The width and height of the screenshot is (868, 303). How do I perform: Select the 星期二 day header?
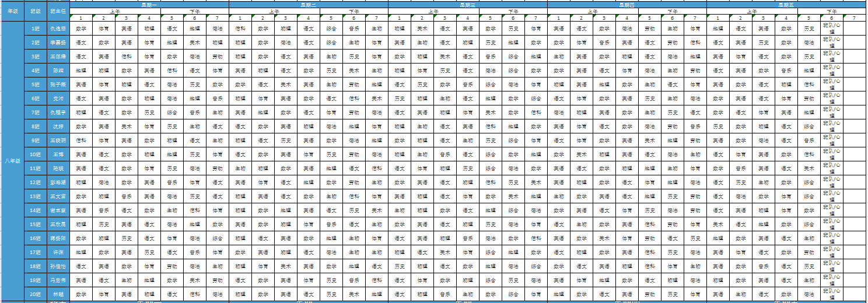coord(309,5)
